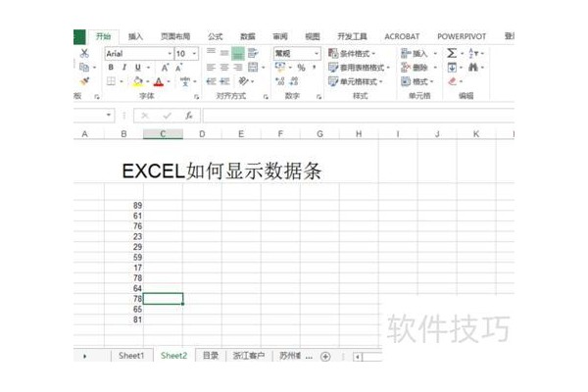Open borders dropdown arrow
The image size is (588, 392).
[122, 81]
